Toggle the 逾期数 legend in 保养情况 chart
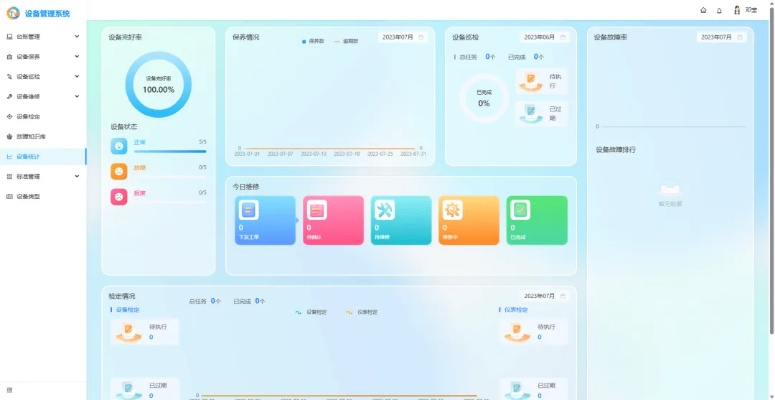This screenshot has width=775, height=400. pyautogui.click(x=346, y=42)
